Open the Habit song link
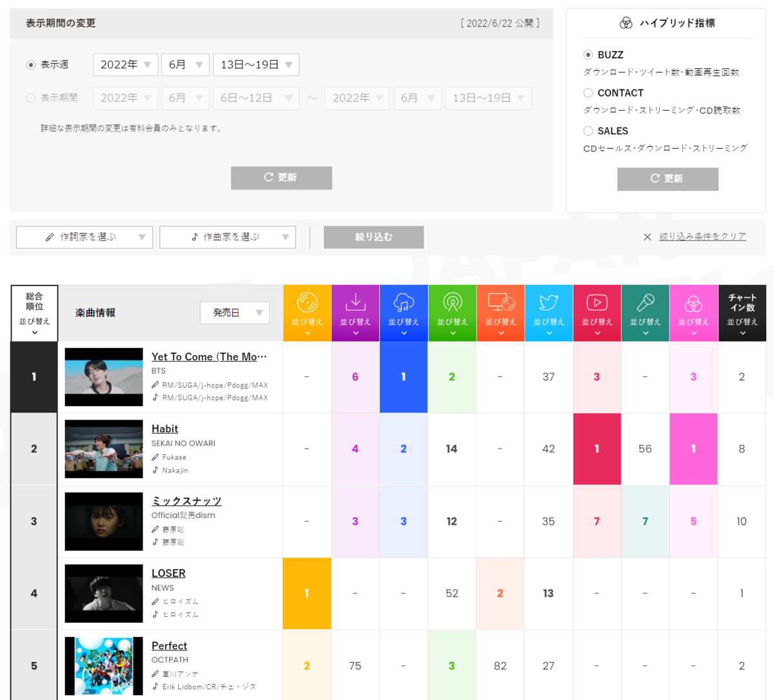 (x=164, y=429)
